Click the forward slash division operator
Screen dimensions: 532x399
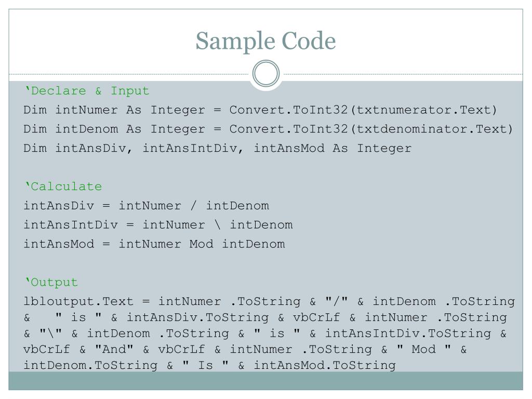click(x=193, y=206)
